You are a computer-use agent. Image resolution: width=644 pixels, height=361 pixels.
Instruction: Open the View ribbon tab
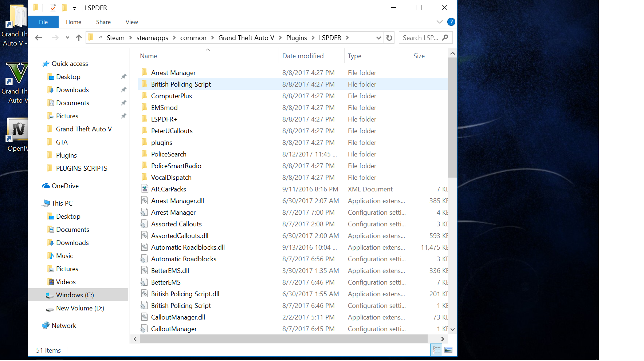[x=131, y=22]
